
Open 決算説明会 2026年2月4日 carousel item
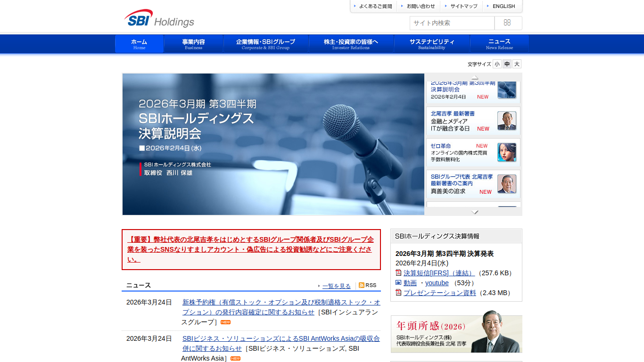[473, 91]
